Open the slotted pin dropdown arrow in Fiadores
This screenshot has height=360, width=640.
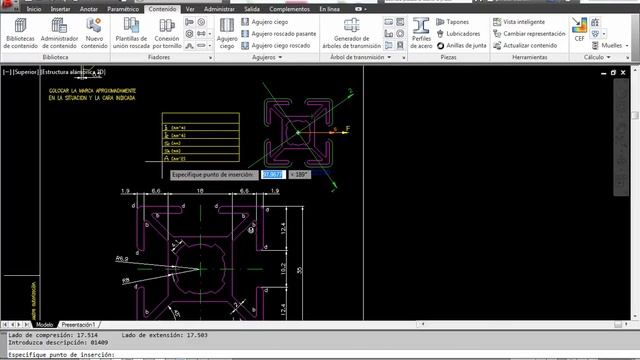point(210,46)
